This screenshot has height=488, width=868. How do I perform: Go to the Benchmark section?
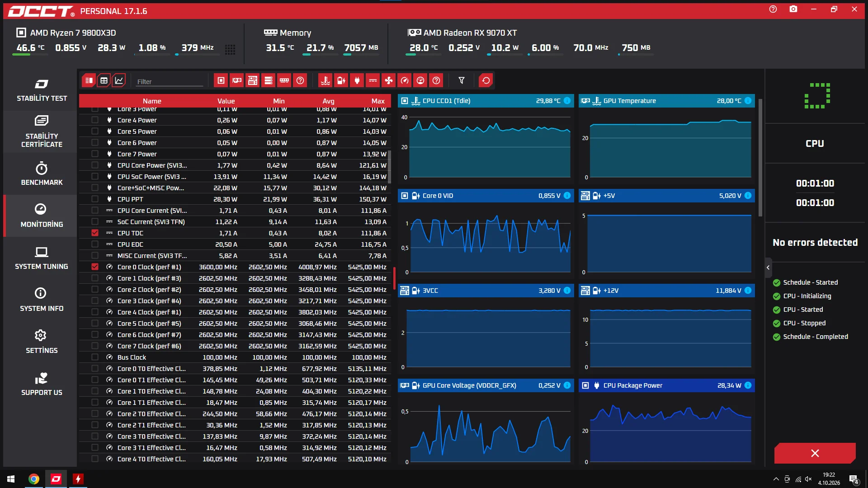42,174
